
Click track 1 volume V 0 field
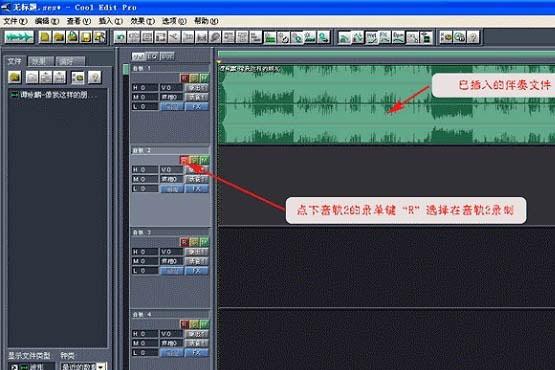pyautogui.click(x=172, y=87)
